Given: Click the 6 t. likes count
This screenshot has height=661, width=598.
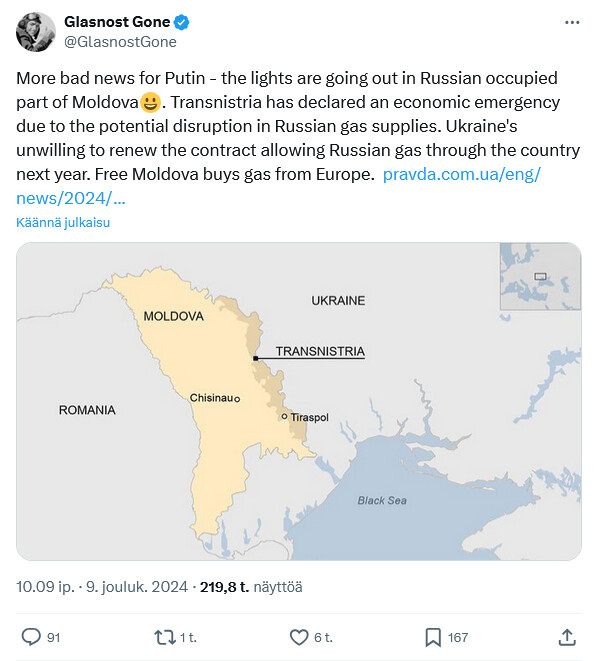Looking at the screenshot, I should (x=323, y=637).
